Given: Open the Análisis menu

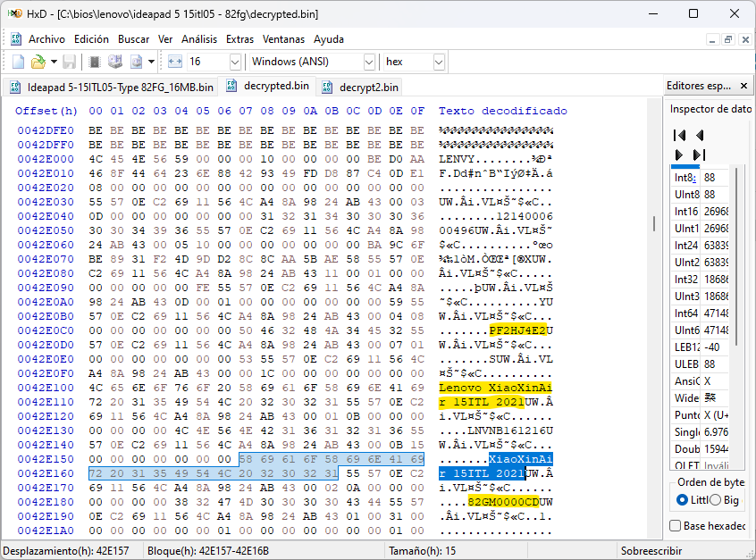Looking at the screenshot, I should pyautogui.click(x=199, y=39).
